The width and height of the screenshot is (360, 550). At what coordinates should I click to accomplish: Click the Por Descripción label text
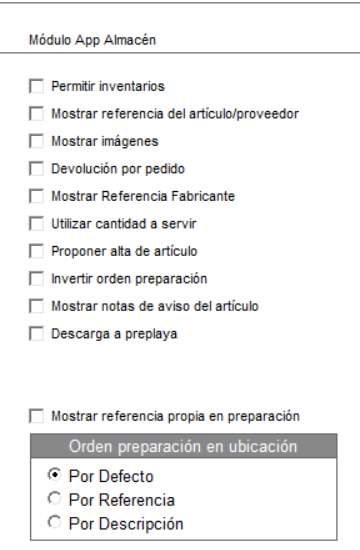pos(126,524)
